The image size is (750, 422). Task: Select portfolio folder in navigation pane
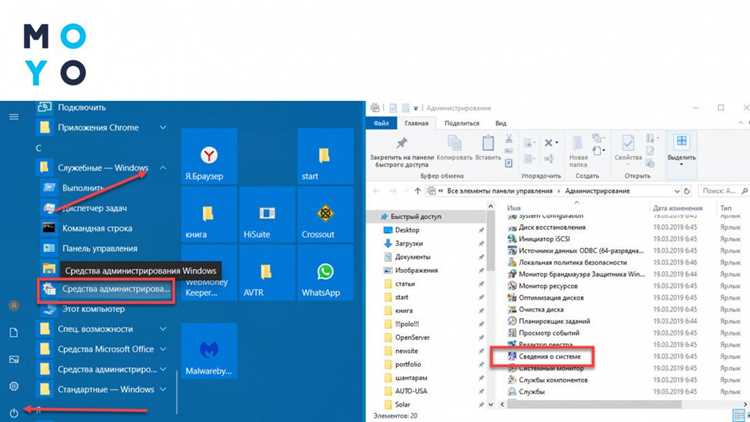click(x=408, y=364)
